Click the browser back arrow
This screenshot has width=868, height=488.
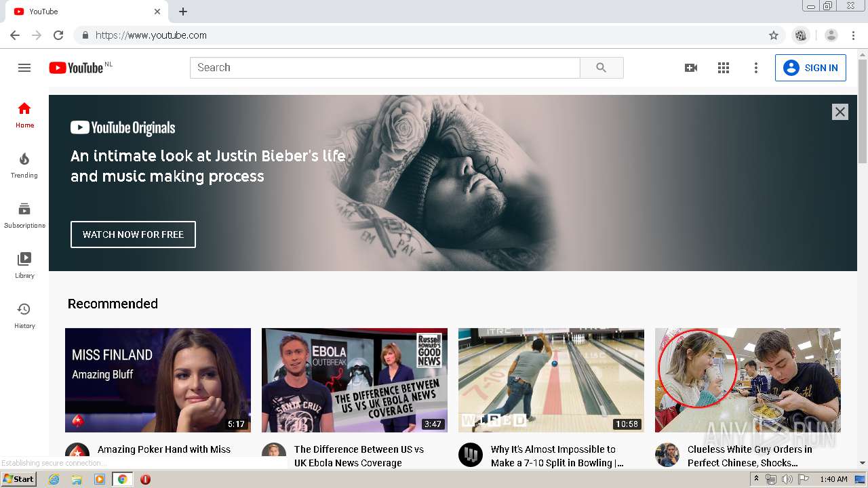(15, 35)
